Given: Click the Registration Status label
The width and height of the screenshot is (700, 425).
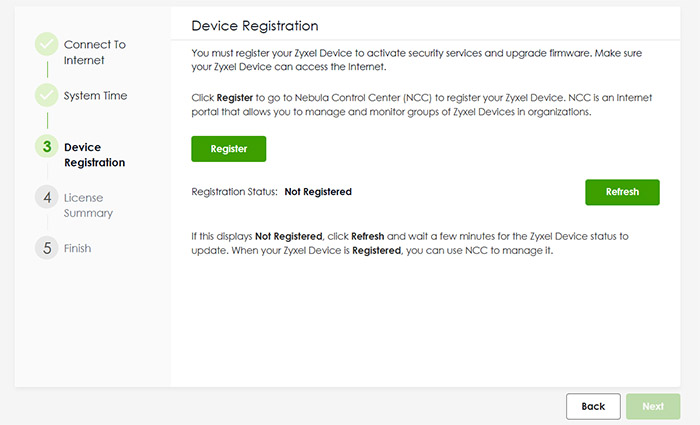Looking at the screenshot, I should click(234, 192).
